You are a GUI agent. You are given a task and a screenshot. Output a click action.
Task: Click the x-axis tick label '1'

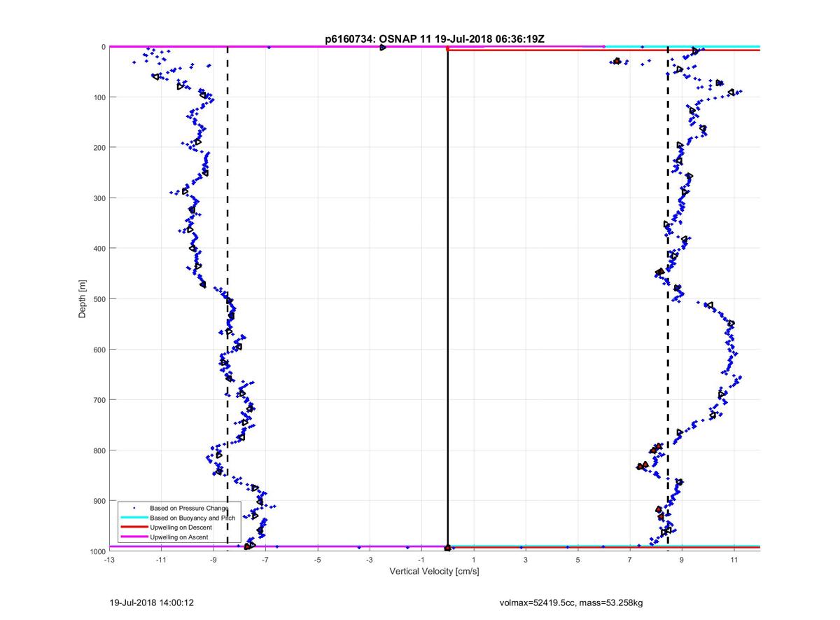coord(474,559)
